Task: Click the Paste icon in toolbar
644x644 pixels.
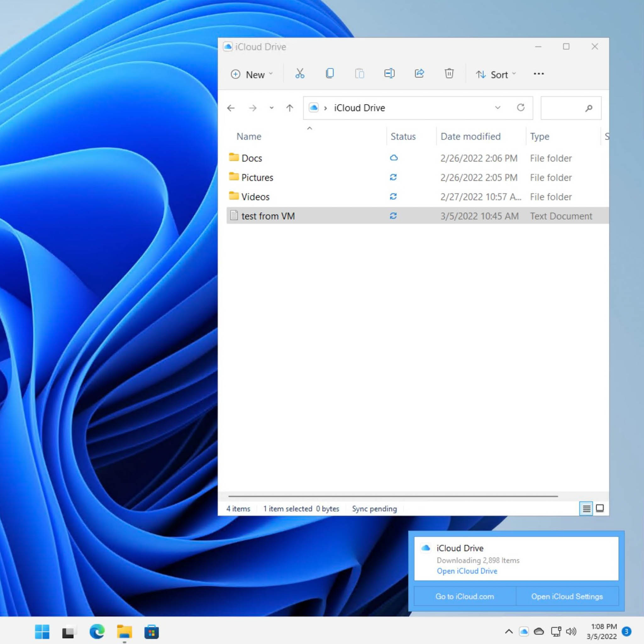Action: 359,74
